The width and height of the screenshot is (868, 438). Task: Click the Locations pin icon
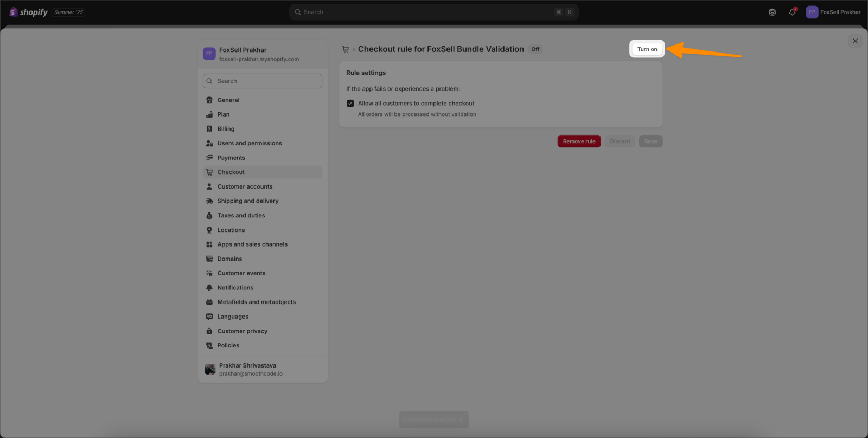[209, 230]
